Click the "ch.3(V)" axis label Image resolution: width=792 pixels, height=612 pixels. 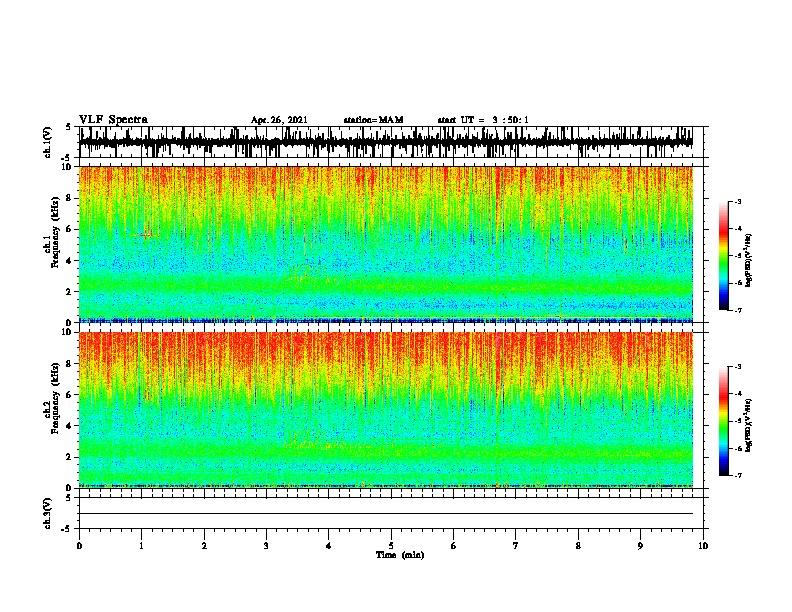tap(48, 513)
